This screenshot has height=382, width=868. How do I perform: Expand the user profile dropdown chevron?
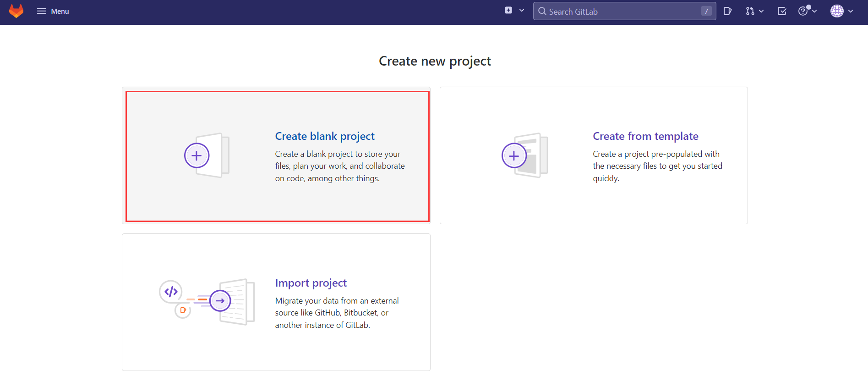coord(851,11)
